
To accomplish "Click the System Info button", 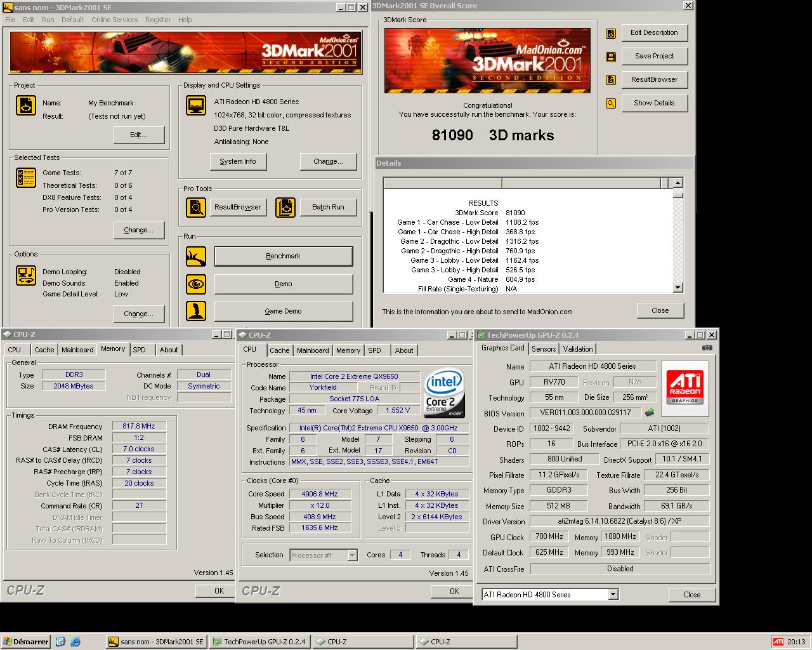I will click(238, 161).
